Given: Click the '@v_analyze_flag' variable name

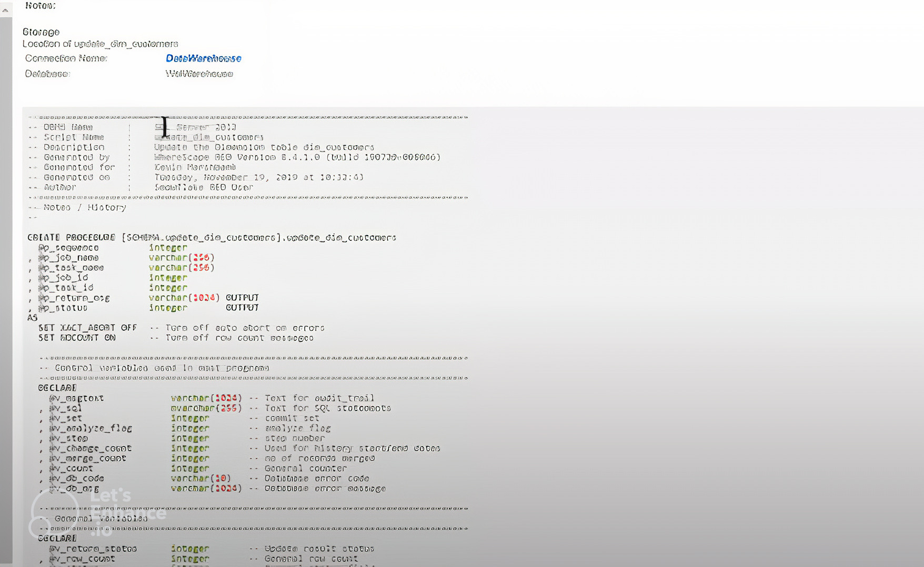Looking at the screenshot, I should (x=91, y=429).
